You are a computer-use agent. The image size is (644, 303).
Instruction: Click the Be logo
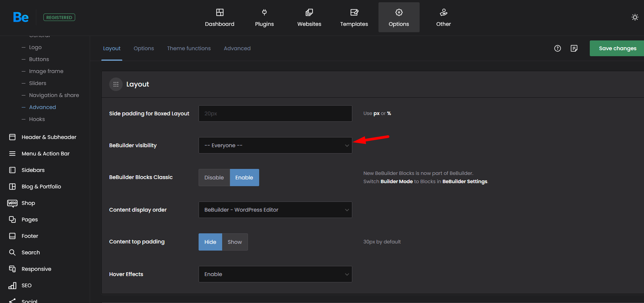21,17
